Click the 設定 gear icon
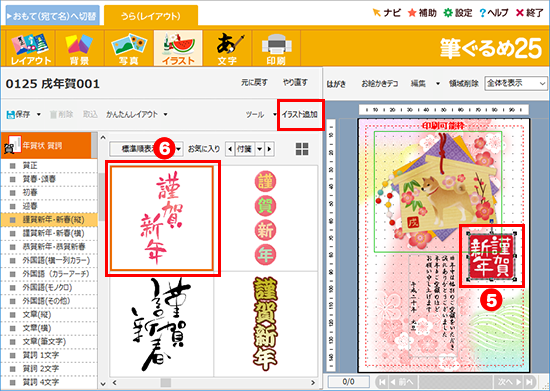 coord(448,13)
